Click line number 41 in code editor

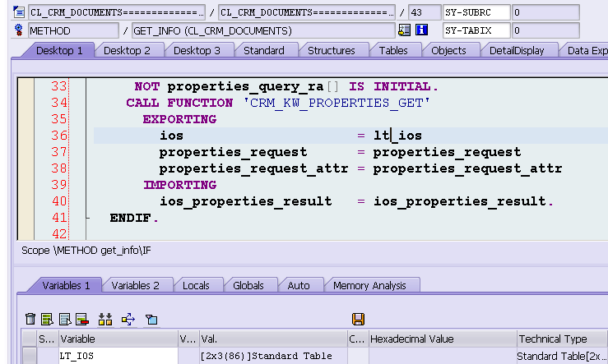coord(59,218)
